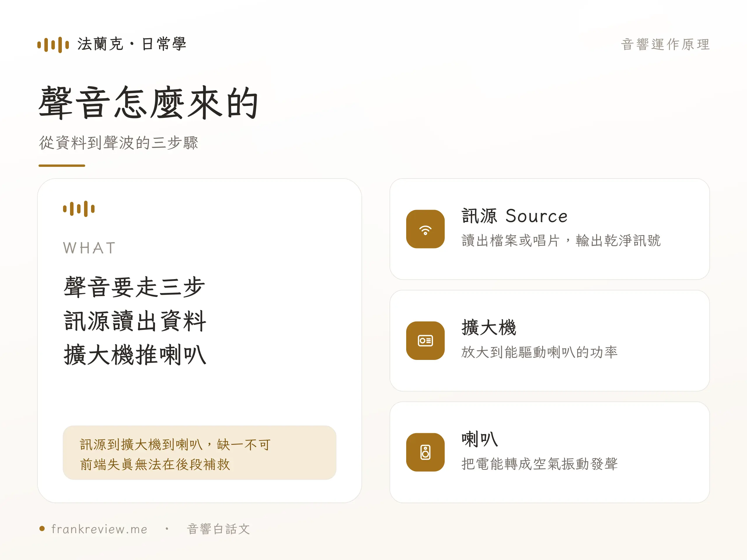
Task: Click the heading 喇叭 in the bottom card
Action: coord(479,439)
